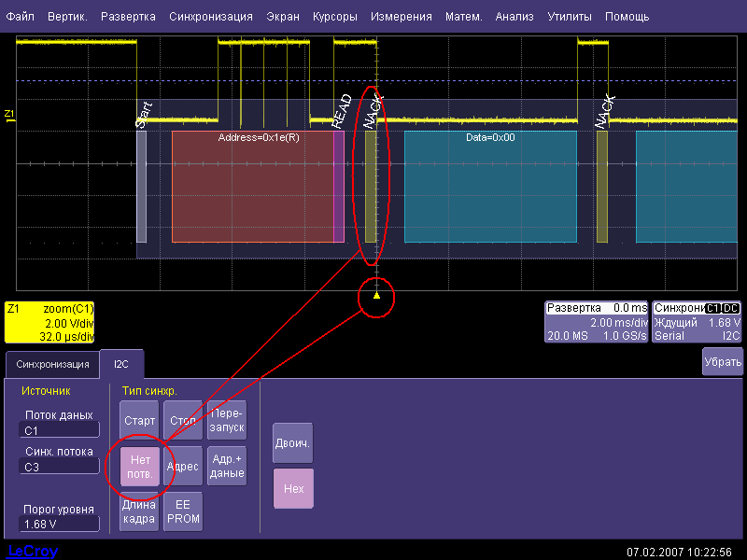Open the Файл menu
747x560 pixels.
21,17
